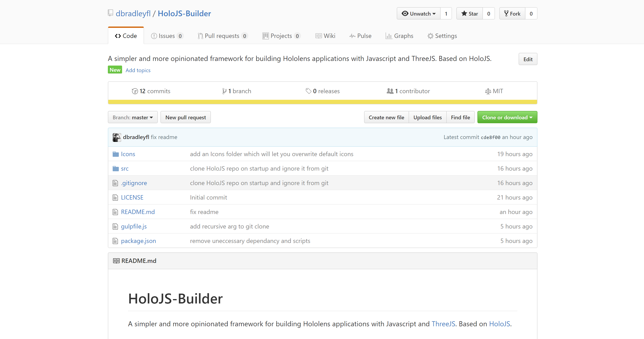This screenshot has height=339, width=644.
Task: Click the commits history clock icon
Action: tap(135, 91)
